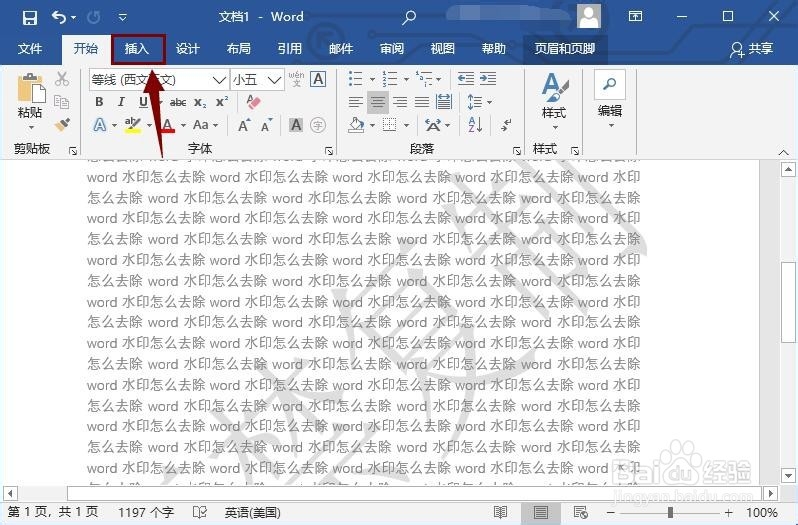Apply yellow text highlight color
798x525 pixels.
(132, 125)
